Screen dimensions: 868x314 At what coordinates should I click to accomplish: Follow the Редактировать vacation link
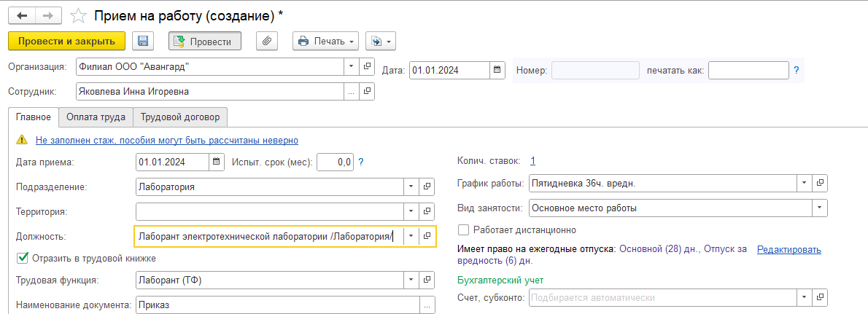[788, 249]
